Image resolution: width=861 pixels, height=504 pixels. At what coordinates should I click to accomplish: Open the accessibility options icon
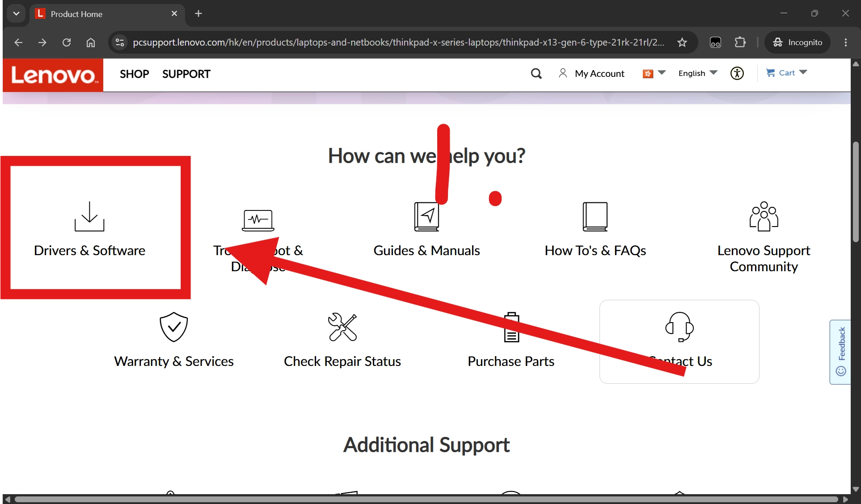pos(737,73)
